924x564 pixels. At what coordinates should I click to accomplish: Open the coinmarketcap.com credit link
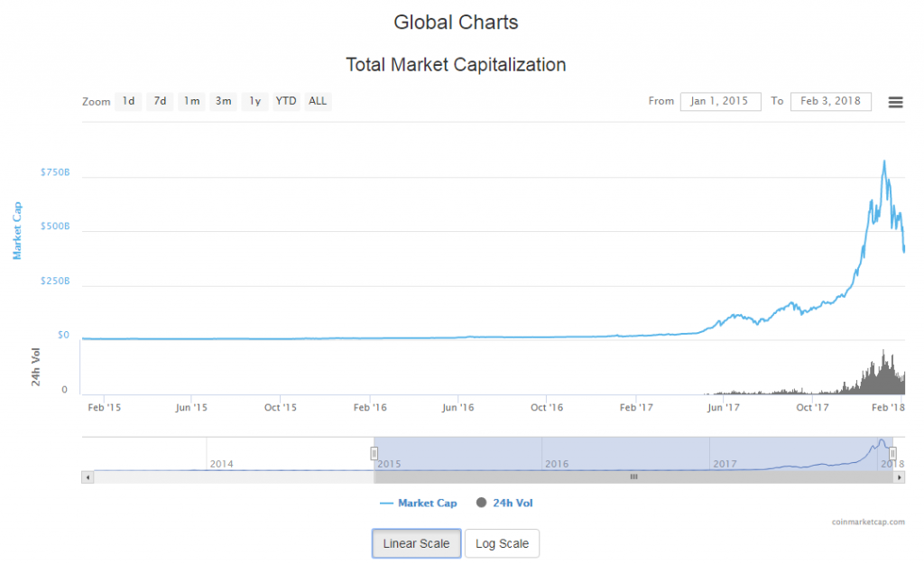click(x=868, y=522)
